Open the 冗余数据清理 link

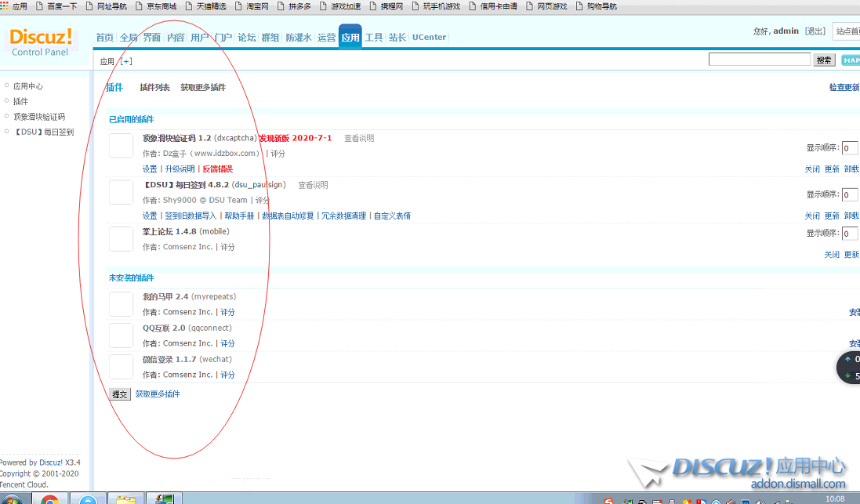pyautogui.click(x=343, y=216)
